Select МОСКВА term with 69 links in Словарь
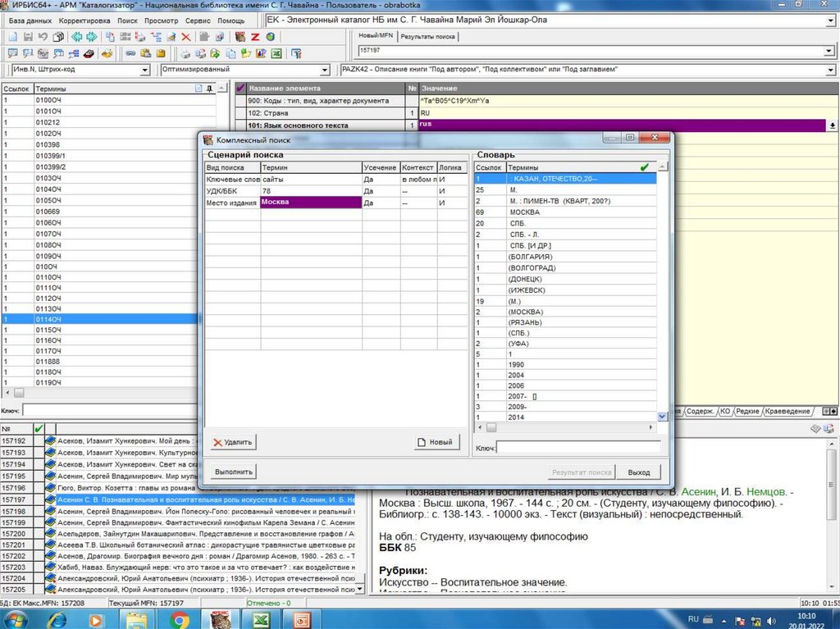Viewport: 840px width, 629px height. [x=565, y=212]
